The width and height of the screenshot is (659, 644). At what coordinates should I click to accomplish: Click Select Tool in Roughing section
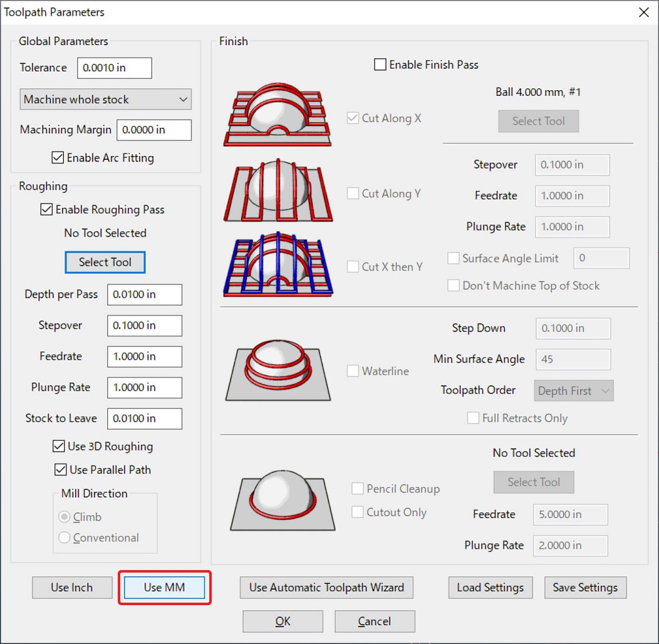tap(105, 262)
